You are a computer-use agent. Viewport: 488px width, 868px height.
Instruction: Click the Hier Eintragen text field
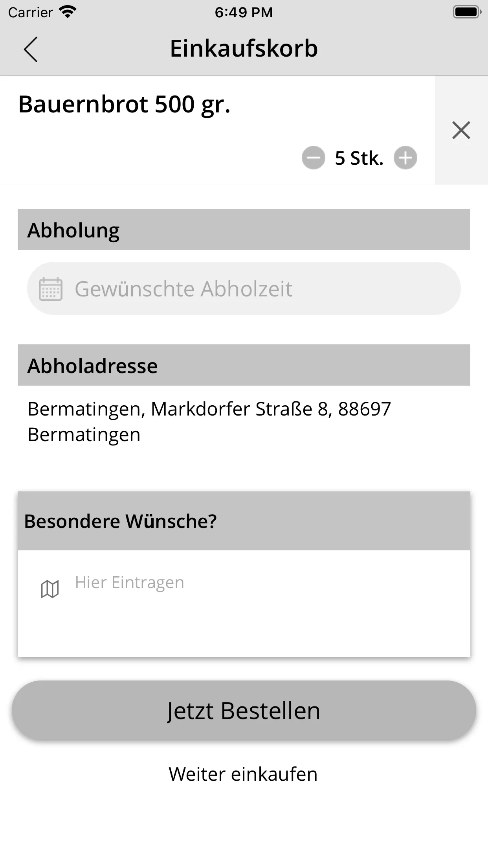coord(130,582)
